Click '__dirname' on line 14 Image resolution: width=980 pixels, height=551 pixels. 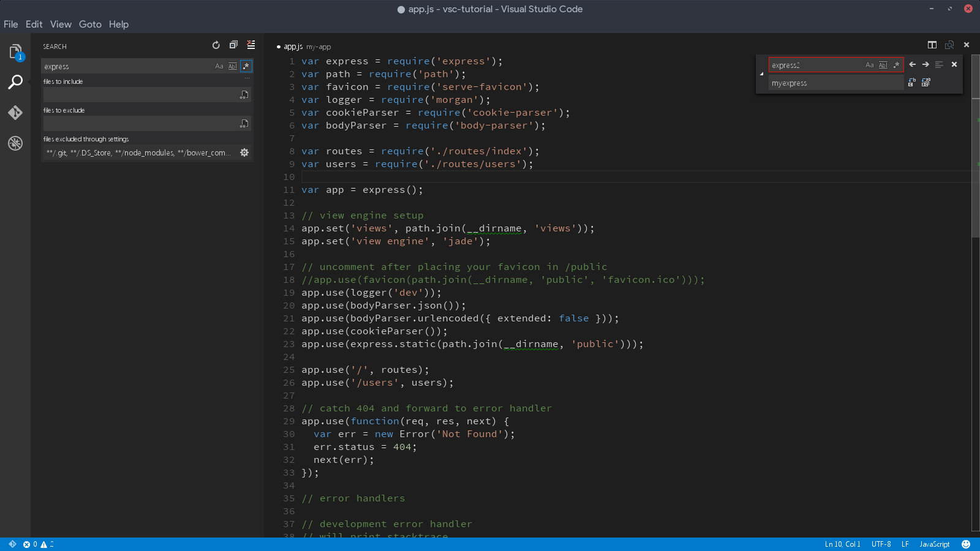click(494, 228)
